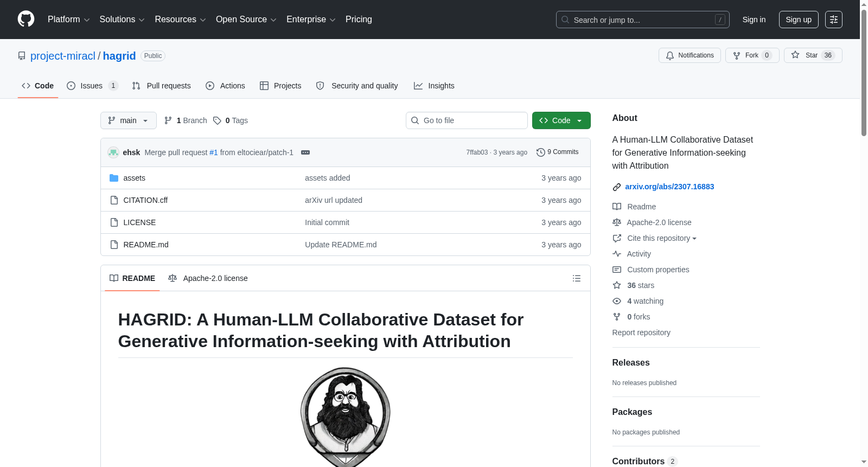Screen dimensions: 868x467
Task: Expand the Open Source menu
Action: [246, 20]
